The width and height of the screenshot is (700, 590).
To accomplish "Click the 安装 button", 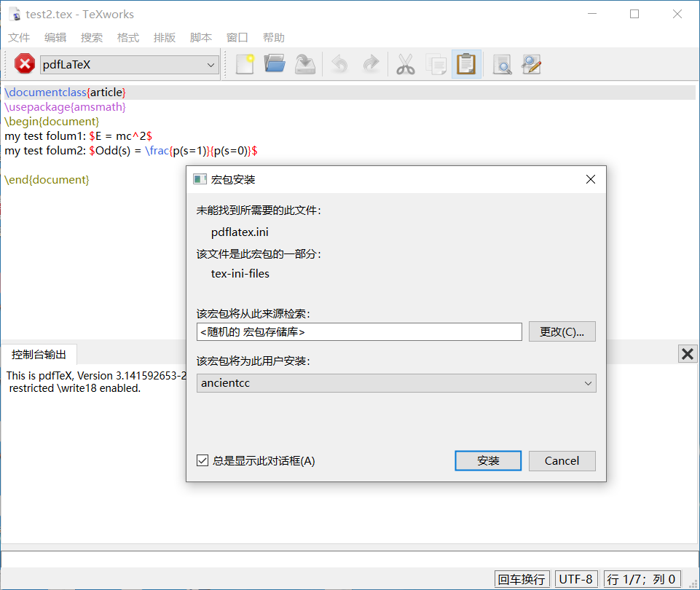I will pyautogui.click(x=488, y=460).
